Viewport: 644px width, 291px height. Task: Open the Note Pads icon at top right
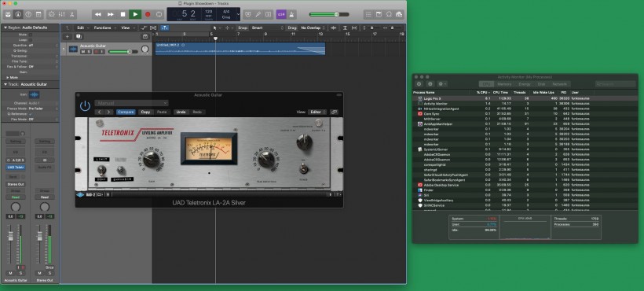(x=379, y=14)
